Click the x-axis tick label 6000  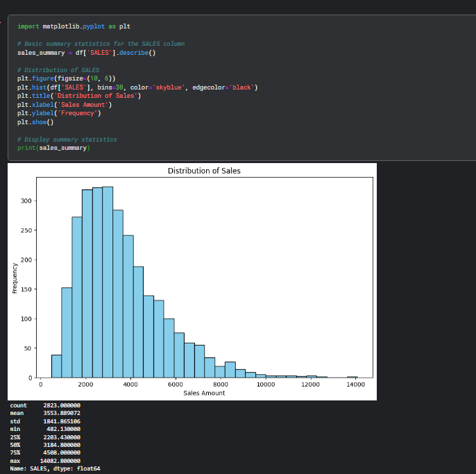[176, 384]
